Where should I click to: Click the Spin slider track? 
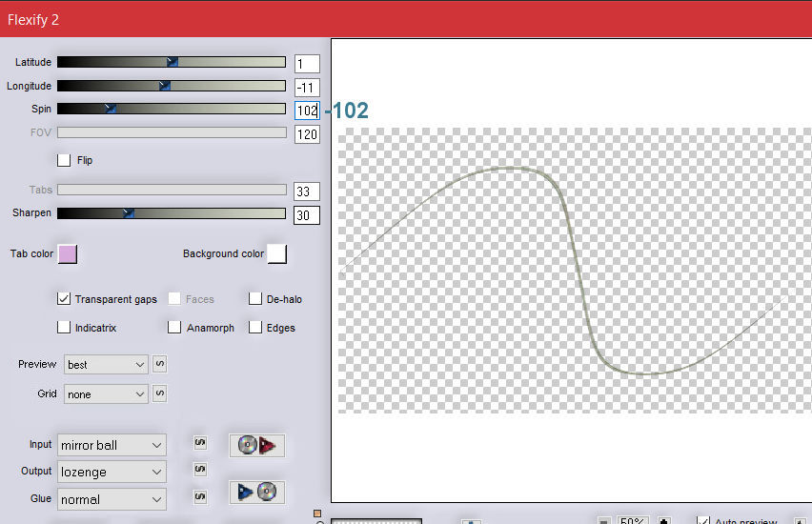(172, 109)
